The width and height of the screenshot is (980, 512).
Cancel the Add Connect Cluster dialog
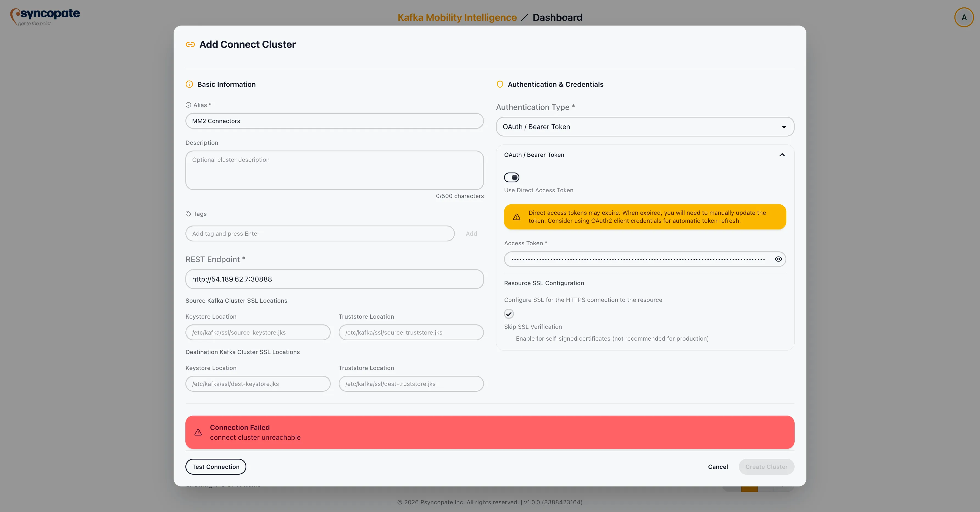718,467
